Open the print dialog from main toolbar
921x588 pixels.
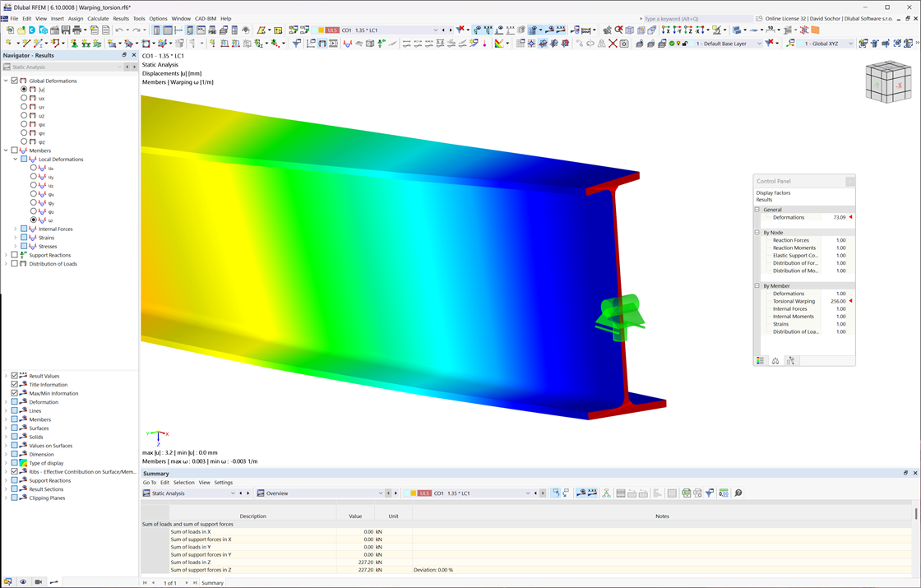(x=76, y=29)
